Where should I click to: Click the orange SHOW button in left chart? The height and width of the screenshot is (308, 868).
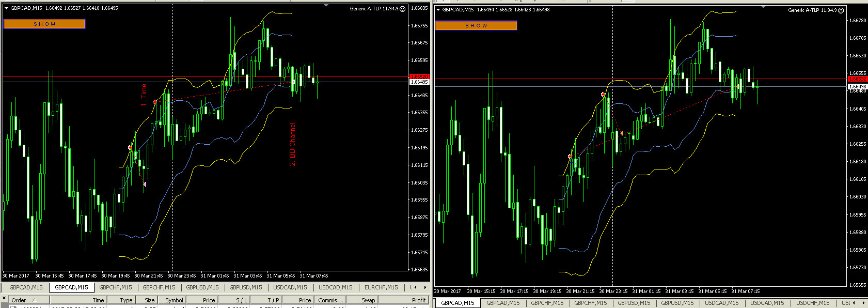click(44, 24)
